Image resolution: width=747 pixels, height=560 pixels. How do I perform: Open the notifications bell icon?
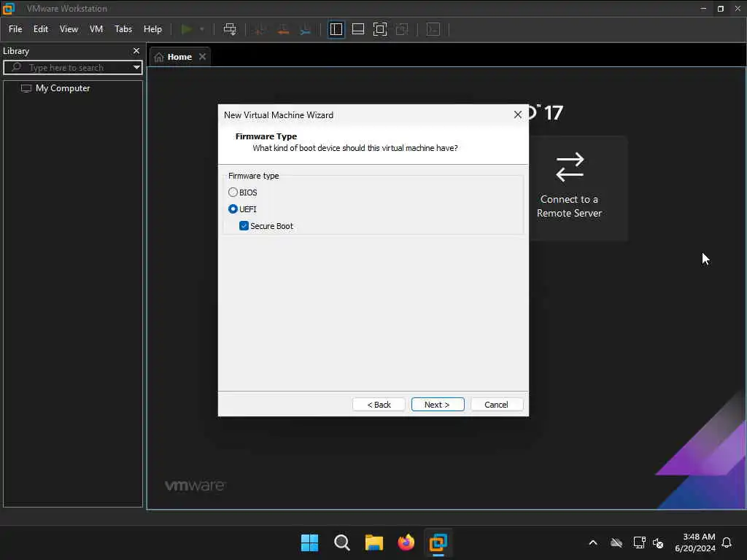coord(727,542)
